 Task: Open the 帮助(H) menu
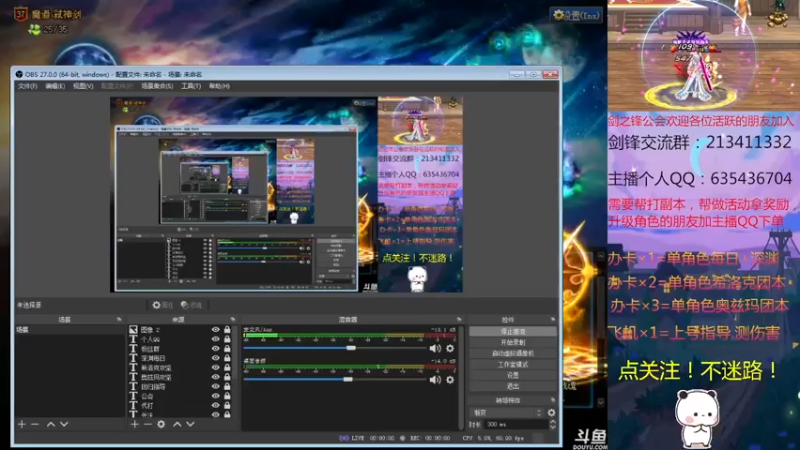[219, 86]
